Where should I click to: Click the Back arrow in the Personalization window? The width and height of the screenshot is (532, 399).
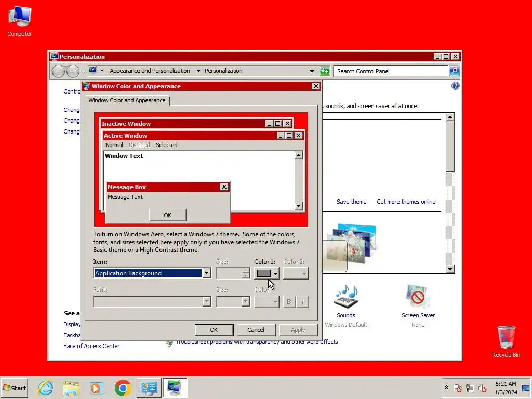tap(58, 71)
